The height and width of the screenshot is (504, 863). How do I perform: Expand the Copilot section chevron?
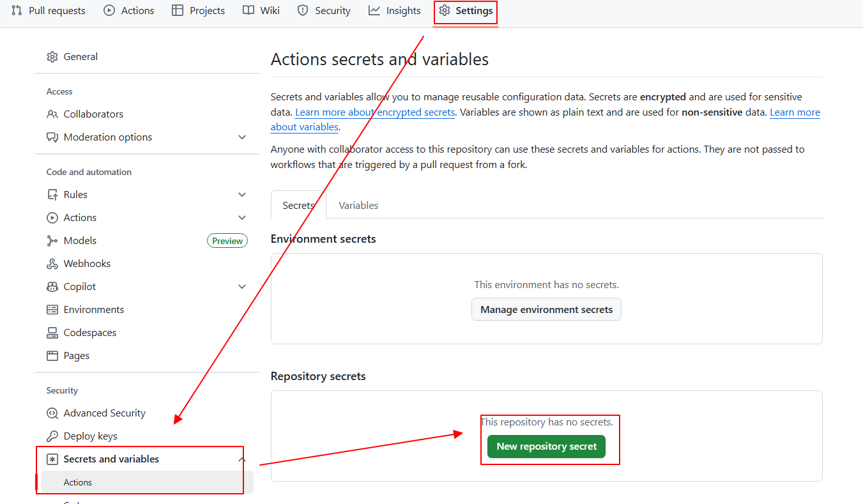[242, 287]
